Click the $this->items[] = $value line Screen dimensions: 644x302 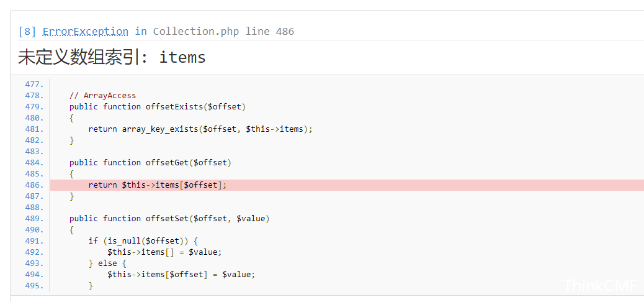click(164, 252)
